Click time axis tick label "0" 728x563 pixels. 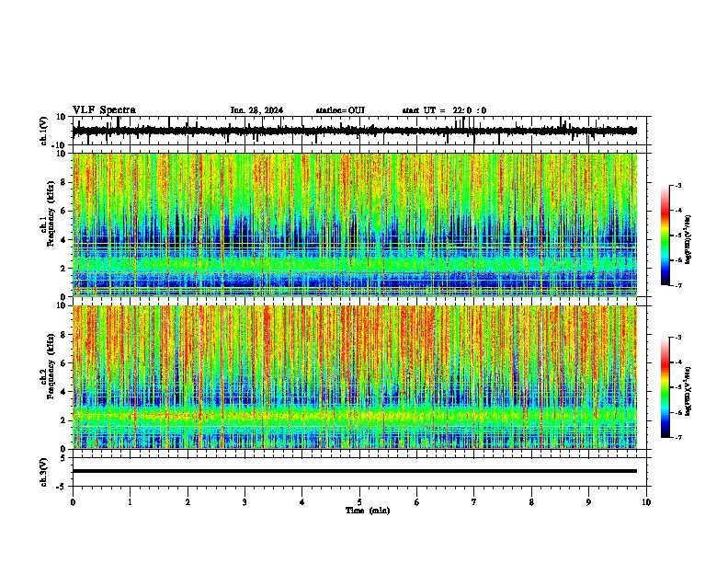click(73, 502)
